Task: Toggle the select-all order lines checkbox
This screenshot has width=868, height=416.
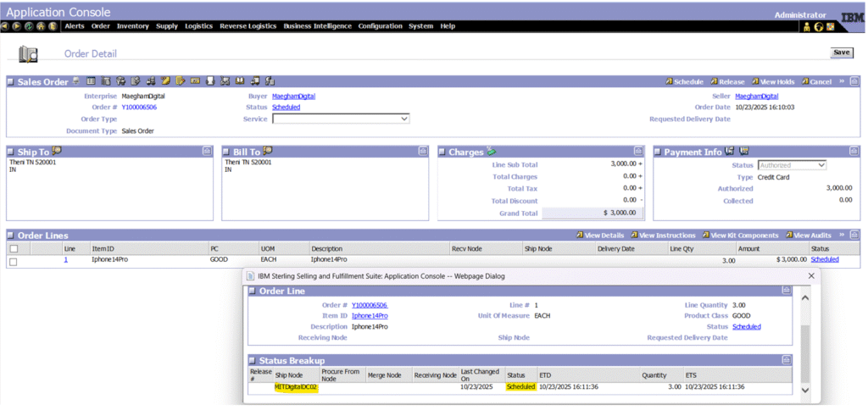Action: point(13,248)
